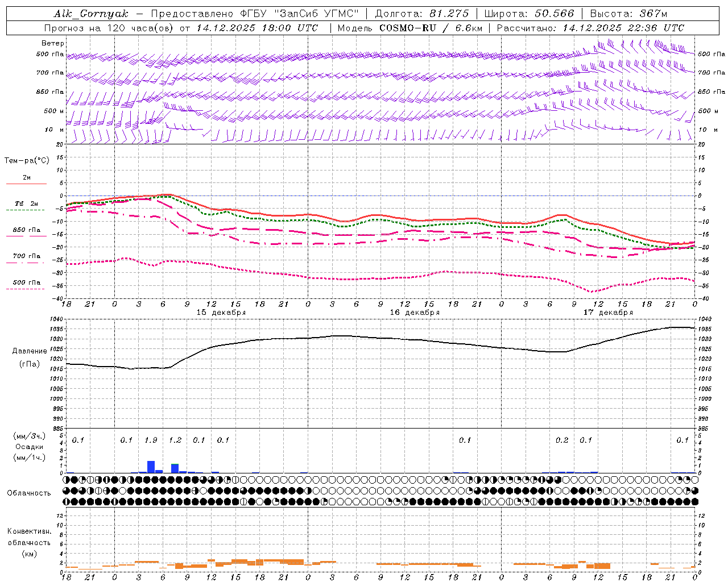Click the 'Тем-ра(°C)' temperature label
This screenshot has width=728, height=582.
click(x=27, y=161)
